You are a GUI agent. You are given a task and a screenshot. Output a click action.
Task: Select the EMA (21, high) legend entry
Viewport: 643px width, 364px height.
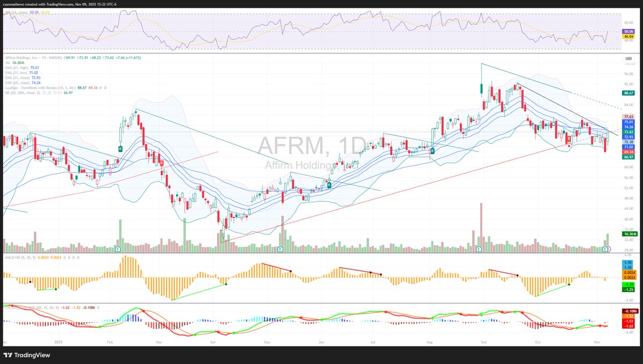22,67
